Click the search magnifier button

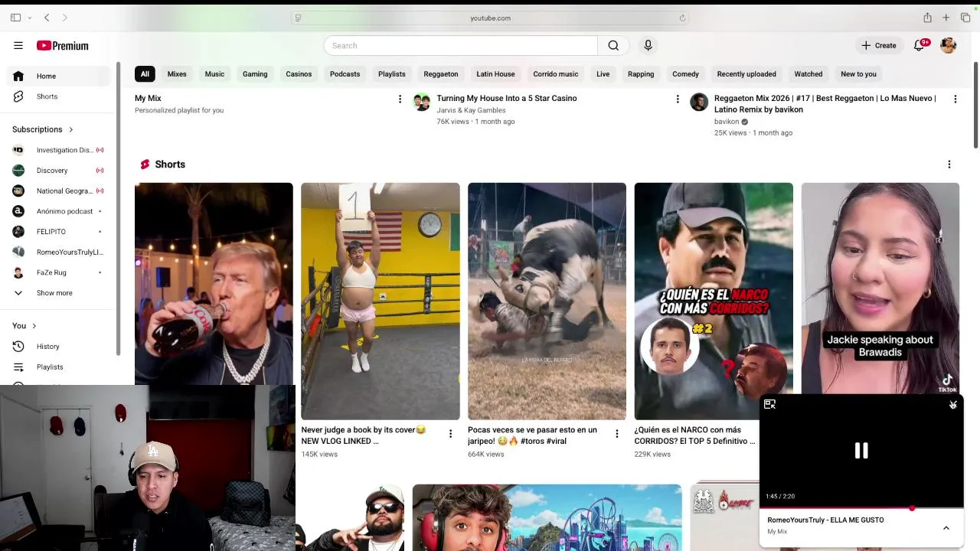click(x=613, y=46)
